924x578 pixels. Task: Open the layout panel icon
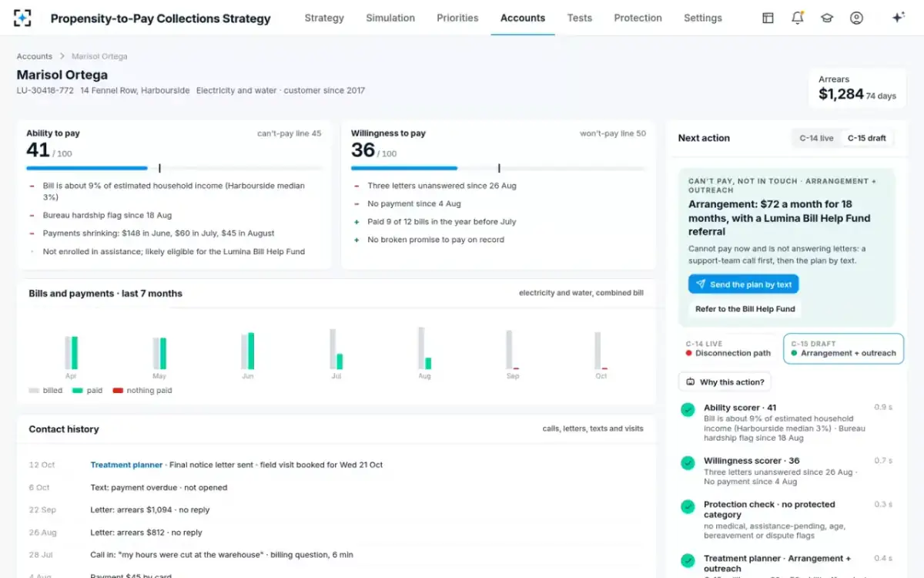768,18
